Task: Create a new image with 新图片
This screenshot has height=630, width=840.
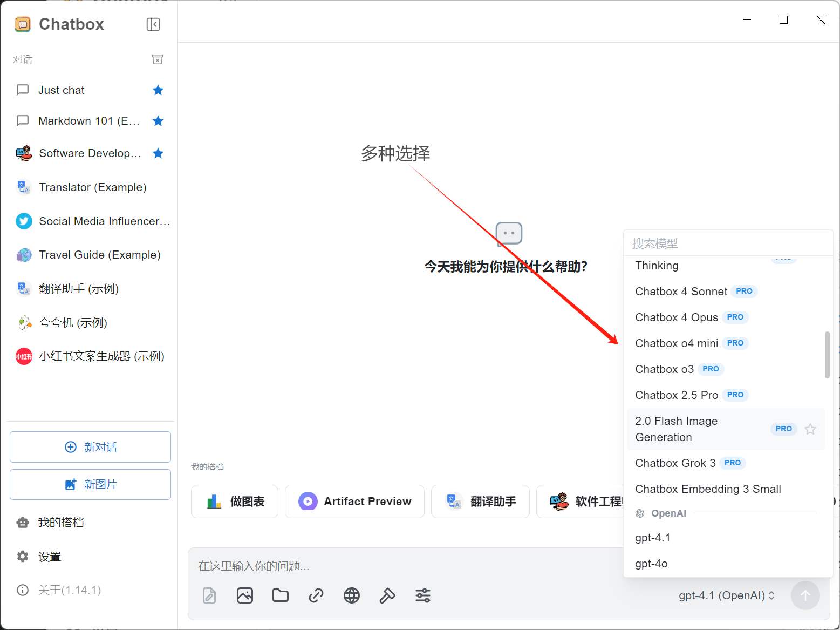Action: coord(90,484)
